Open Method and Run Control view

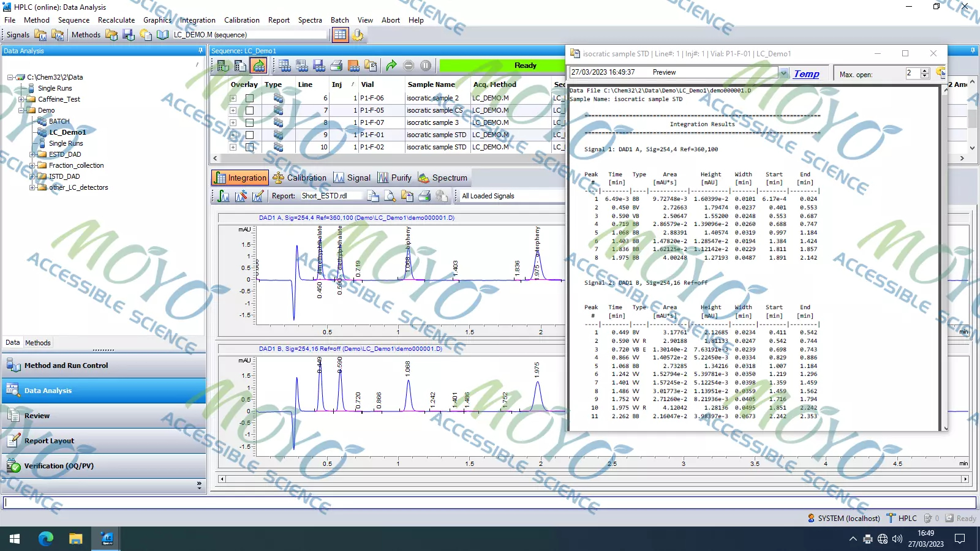click(104, 365)
